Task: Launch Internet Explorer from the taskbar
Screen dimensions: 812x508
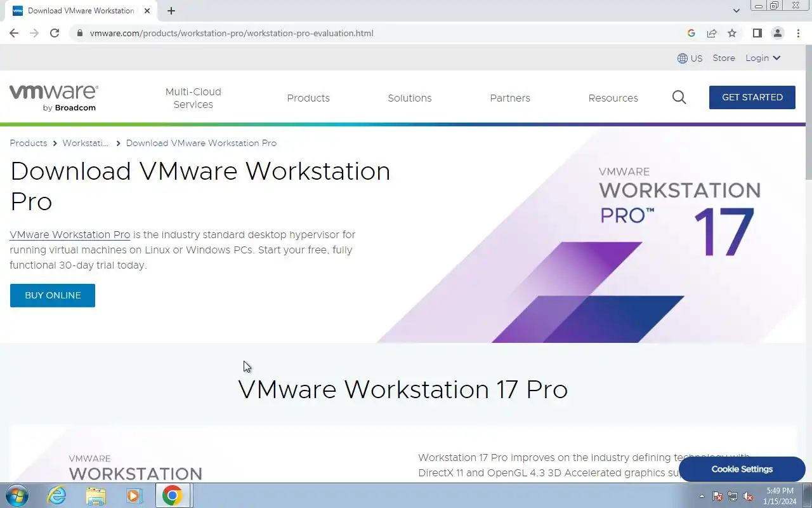Action: 57,495
